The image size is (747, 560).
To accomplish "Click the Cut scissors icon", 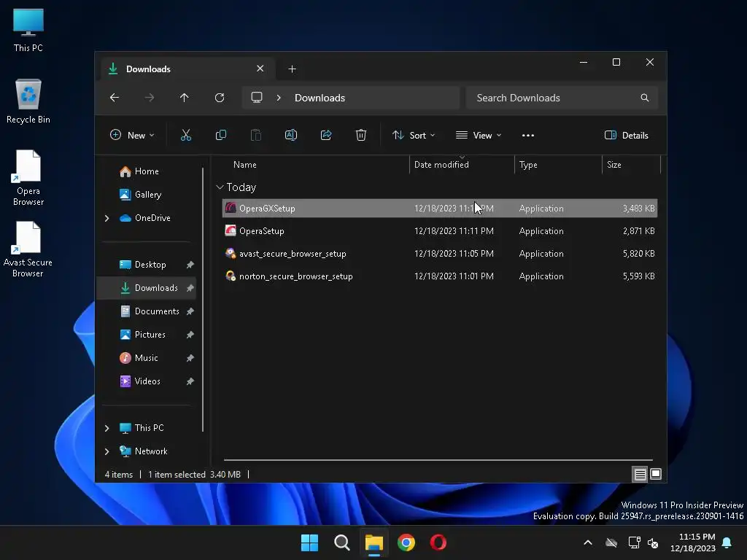I will (186, 135).
